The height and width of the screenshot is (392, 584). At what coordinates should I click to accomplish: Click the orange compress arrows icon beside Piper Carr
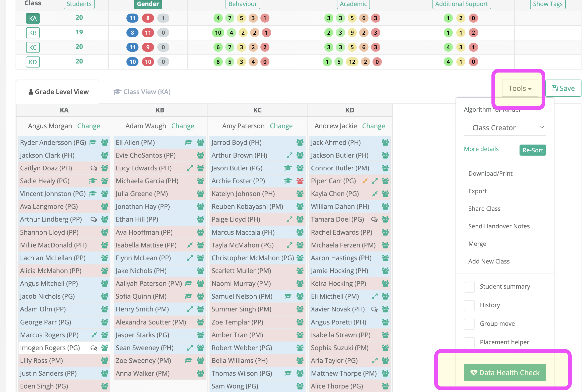[x=365, y=181]
